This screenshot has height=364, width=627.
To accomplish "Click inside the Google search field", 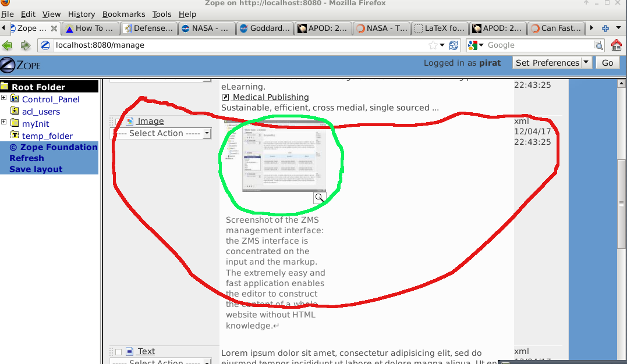I will click(x=536, y=45).
